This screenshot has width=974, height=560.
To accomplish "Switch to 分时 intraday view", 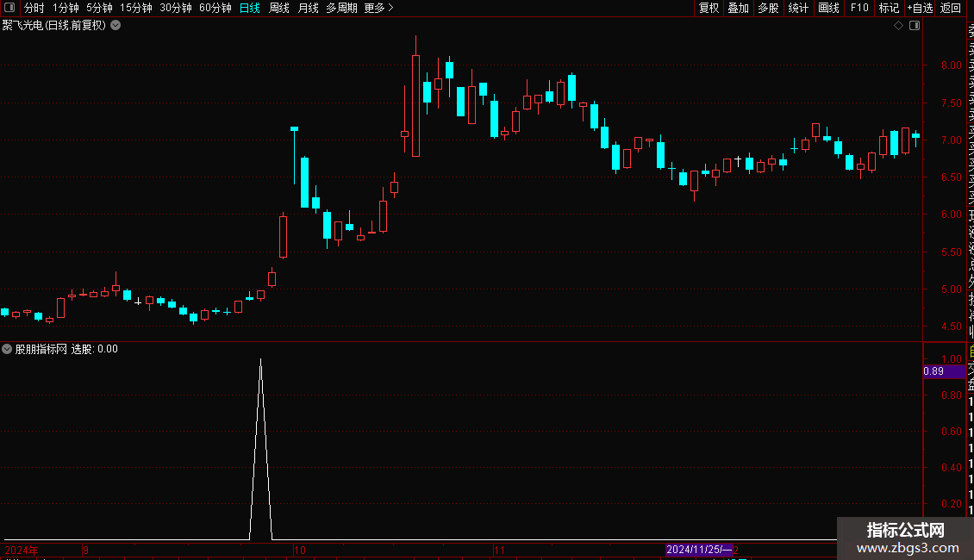I will pos(34,8).
